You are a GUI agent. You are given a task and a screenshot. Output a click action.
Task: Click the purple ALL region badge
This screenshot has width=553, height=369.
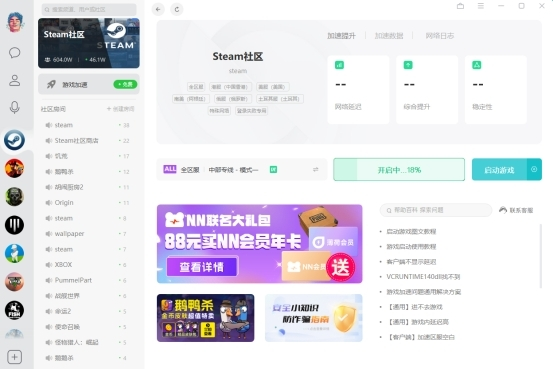(170, 169)
